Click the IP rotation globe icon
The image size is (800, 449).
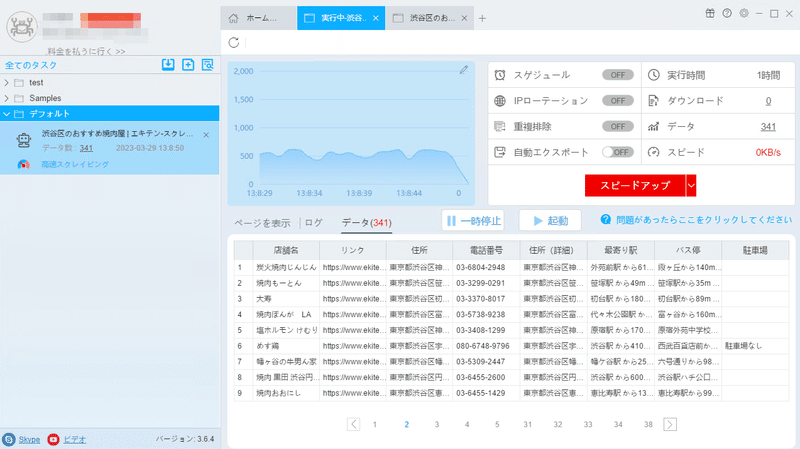click(x=499, y=101)
